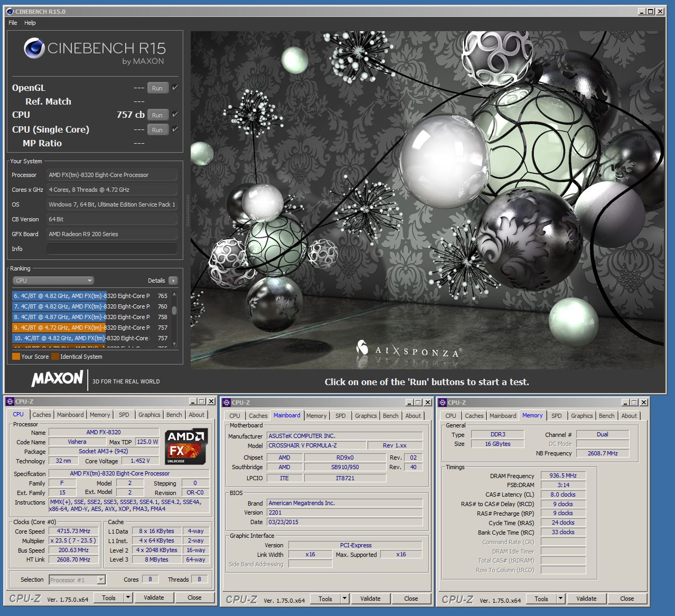675x616 pixels.
Task: Click the Your Score orange legend swatch
Action: tap(16, 357)
